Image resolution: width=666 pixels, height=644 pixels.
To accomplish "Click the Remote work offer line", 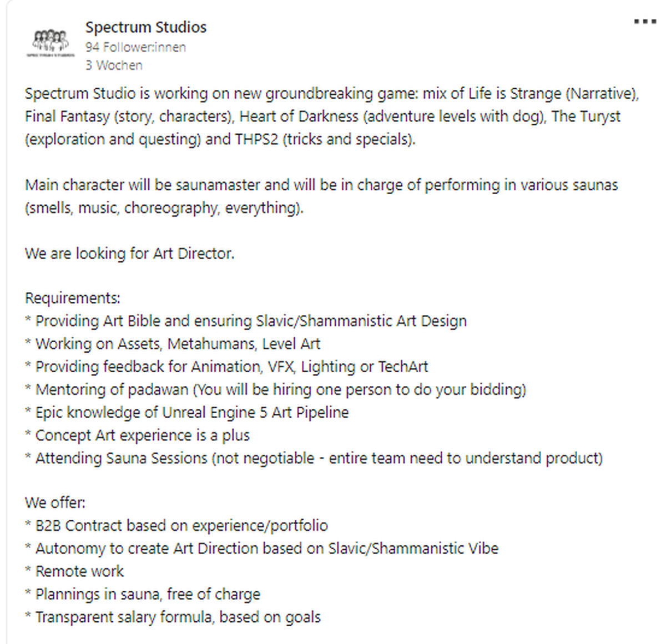I will tap(74, 571).
